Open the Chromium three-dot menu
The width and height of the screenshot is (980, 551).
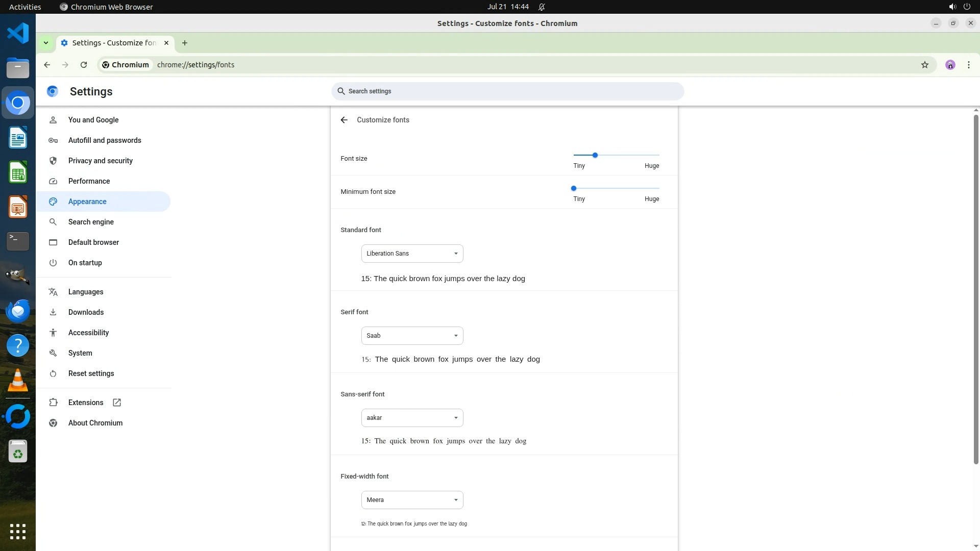pos(968,65)
